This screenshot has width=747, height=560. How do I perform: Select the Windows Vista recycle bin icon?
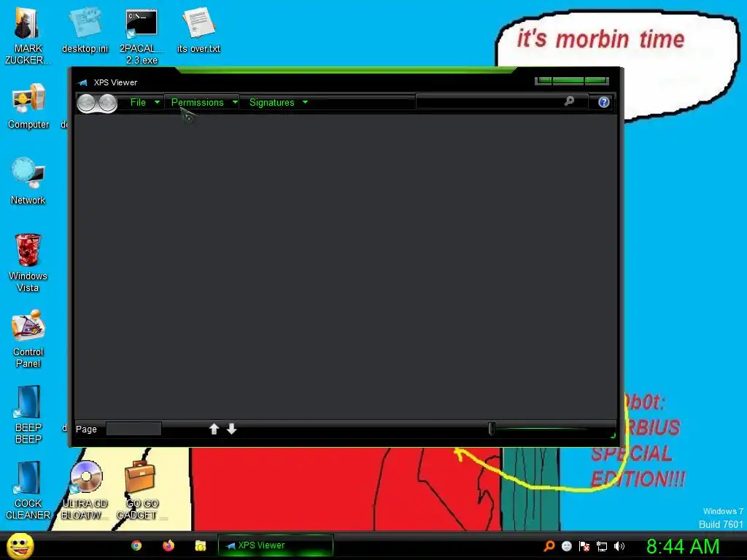[x=28, y=262]
